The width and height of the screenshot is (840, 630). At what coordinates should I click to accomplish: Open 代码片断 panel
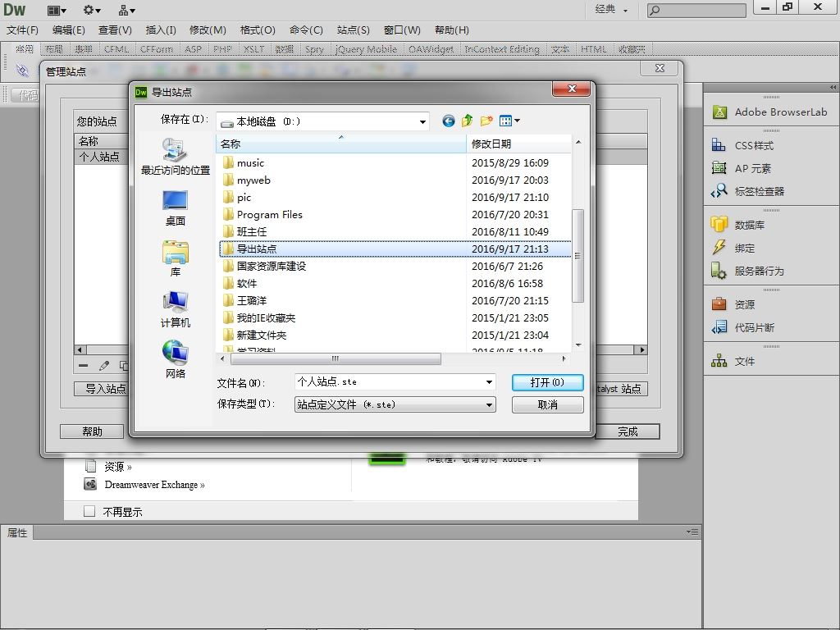(743, 327)
